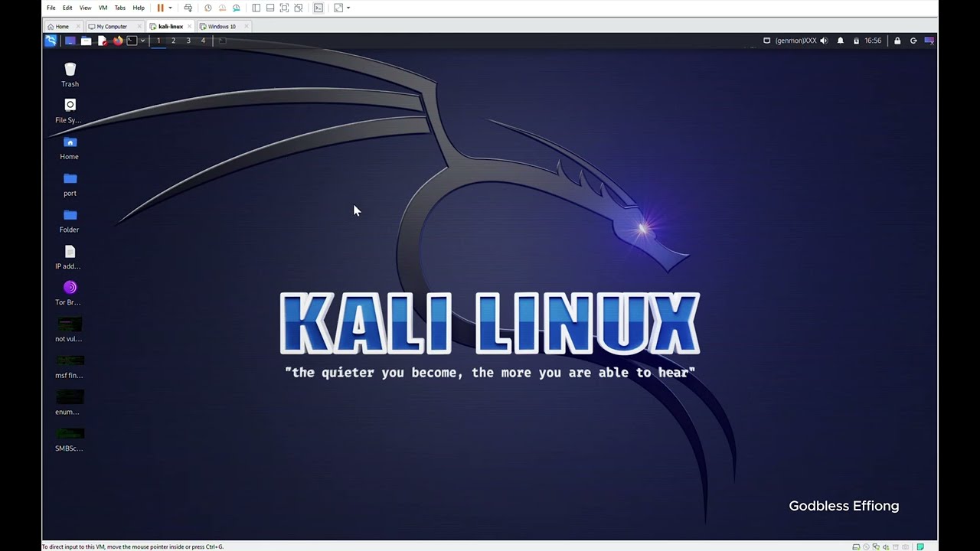Screen dimensions: 980x551
Task: Click the display icon in Kali tray
Action: 766,41
